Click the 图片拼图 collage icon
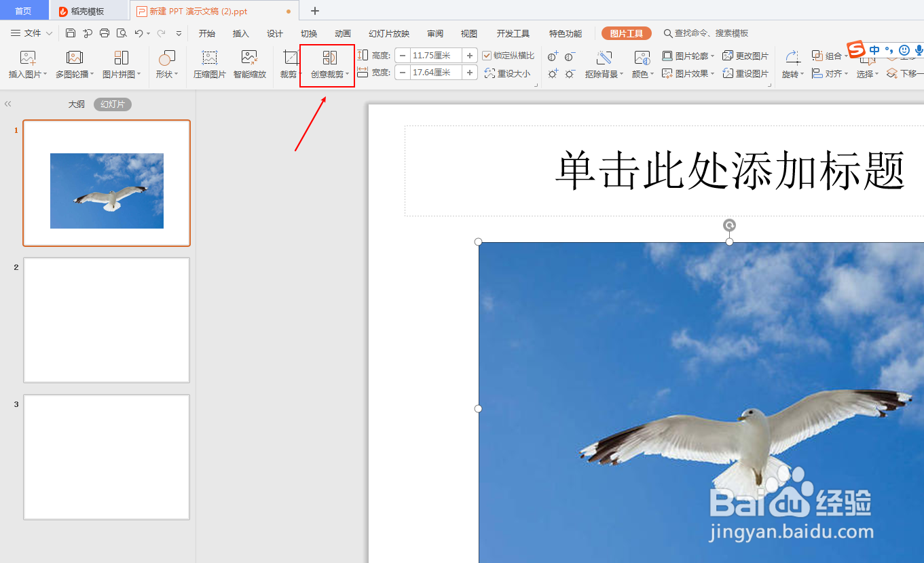The image size is (924, 563). point(122,58)
